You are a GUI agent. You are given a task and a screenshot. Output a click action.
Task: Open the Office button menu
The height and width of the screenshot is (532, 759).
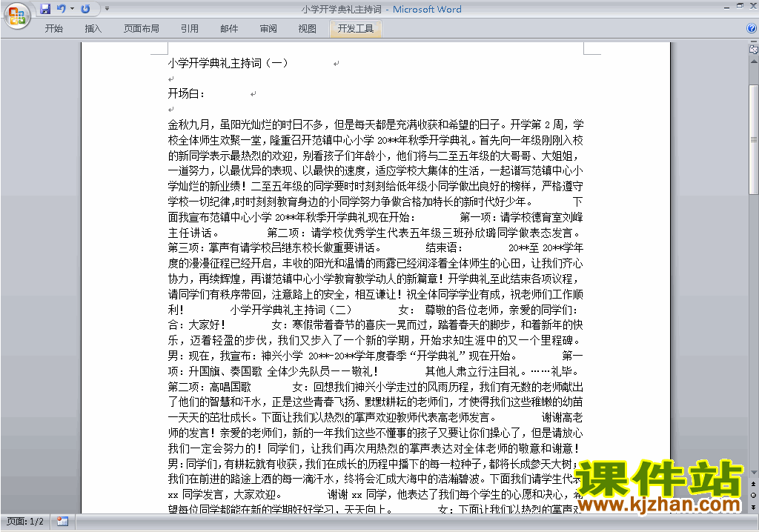coord(18,16)
